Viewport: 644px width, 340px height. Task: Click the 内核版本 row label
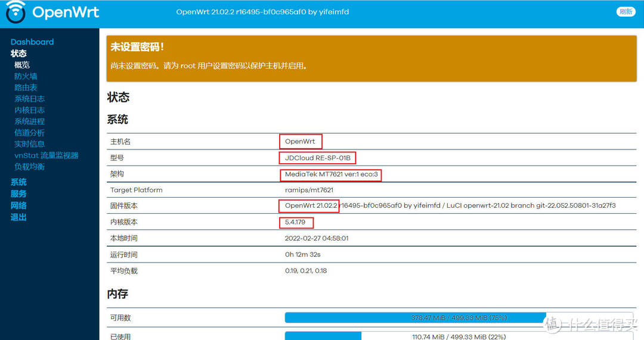point(123,222)
